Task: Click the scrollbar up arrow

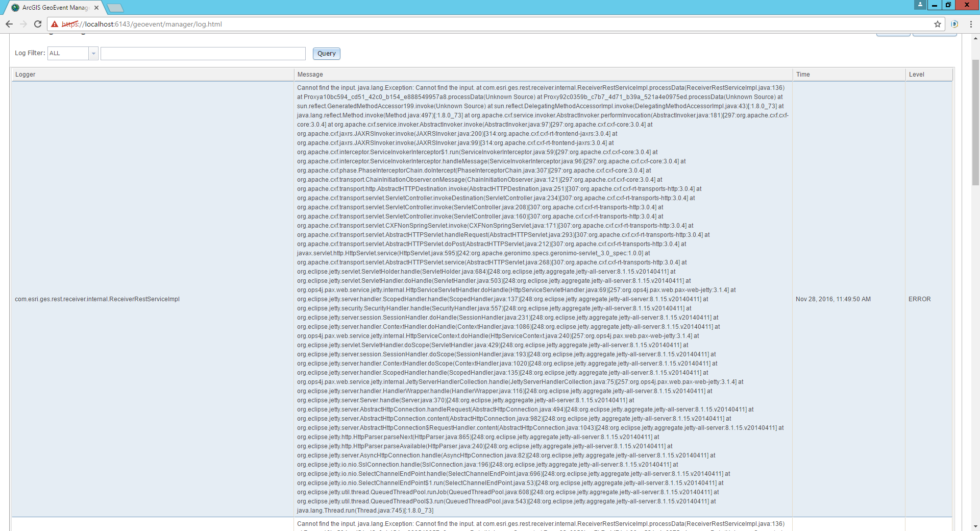Action: click(975, 38)
